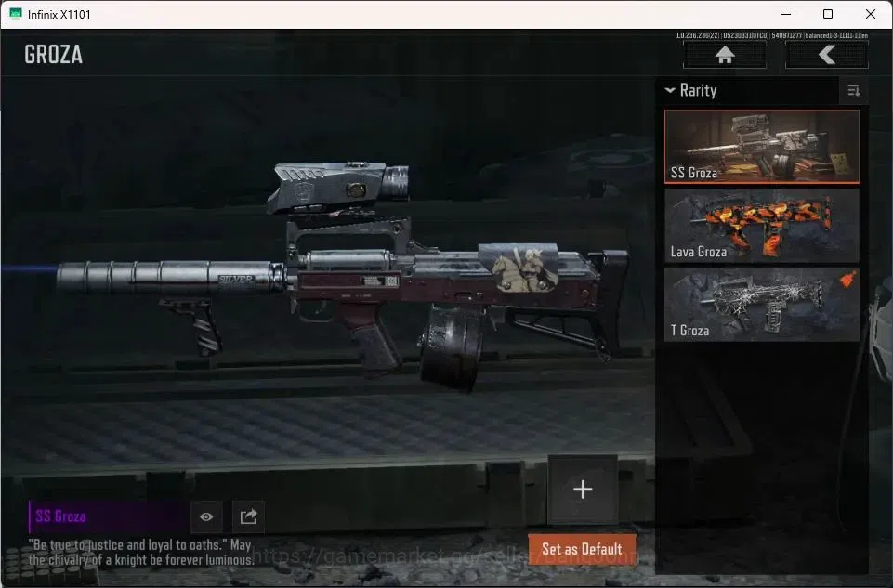The height and width of the screenshot is (588, 893).
Task: Go to the home screen icon
Action: (x=725, y=55)
